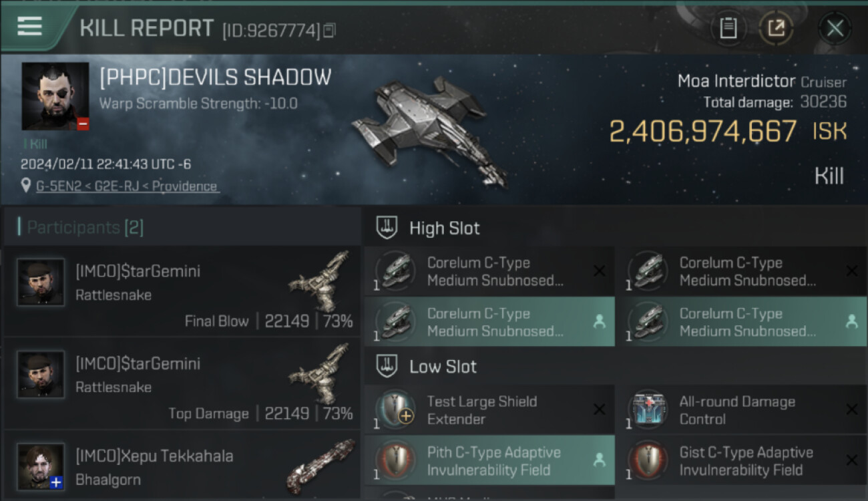Open the hamburger menu icon
This screenshot has height=501, width=868.
29,26
